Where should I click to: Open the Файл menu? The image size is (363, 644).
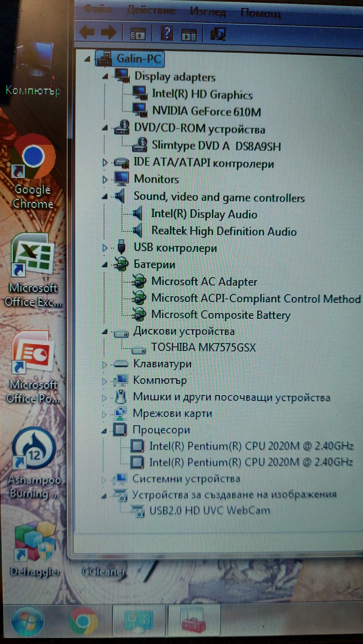[x=98, y=9]
